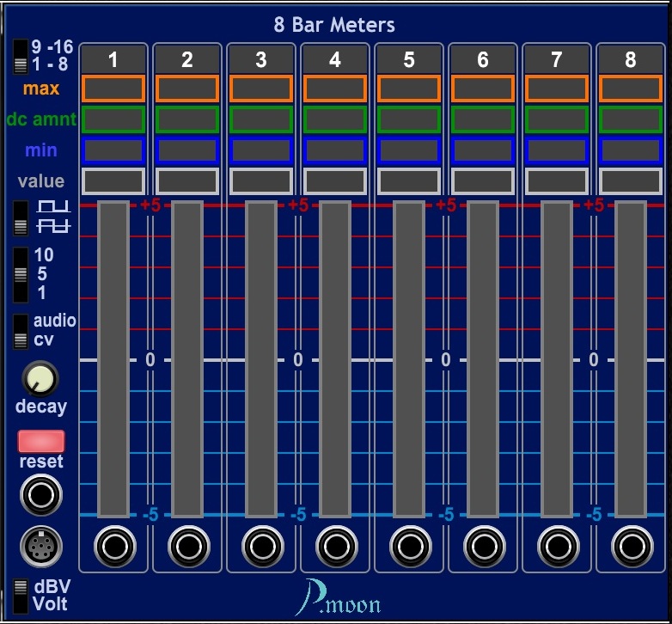Viewport: 672px width, 624px height.
Task: Click the input jack under channel 2
Action: pyautogui.click(x=188, y=546)
